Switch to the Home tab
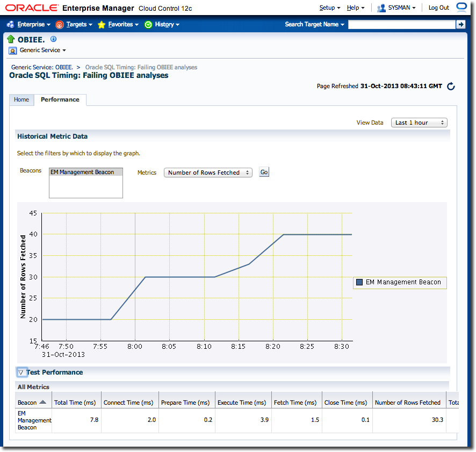Image resolution: width=476 pixels, height=452 pixels. coord(21,99)
